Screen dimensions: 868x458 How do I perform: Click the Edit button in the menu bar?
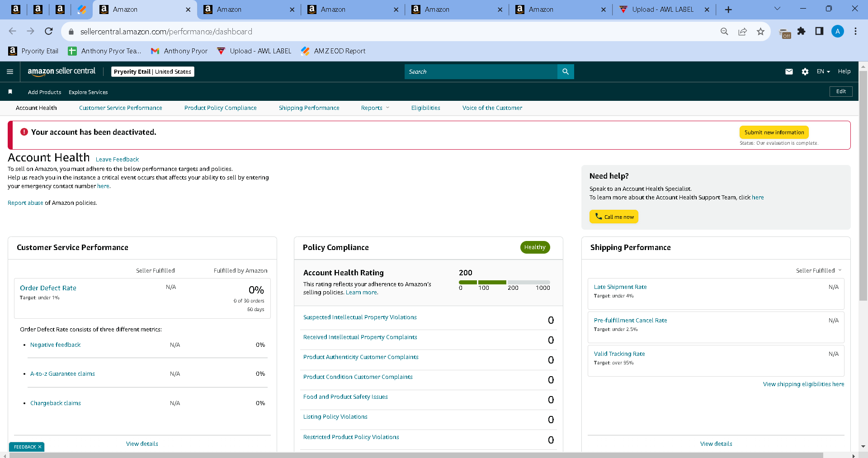click(x=841, y=91)
